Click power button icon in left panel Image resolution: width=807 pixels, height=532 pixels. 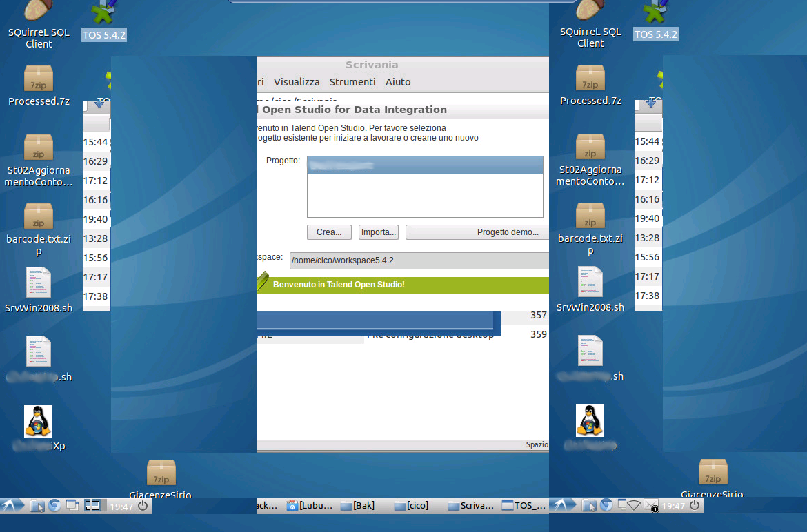click(143, 506)
